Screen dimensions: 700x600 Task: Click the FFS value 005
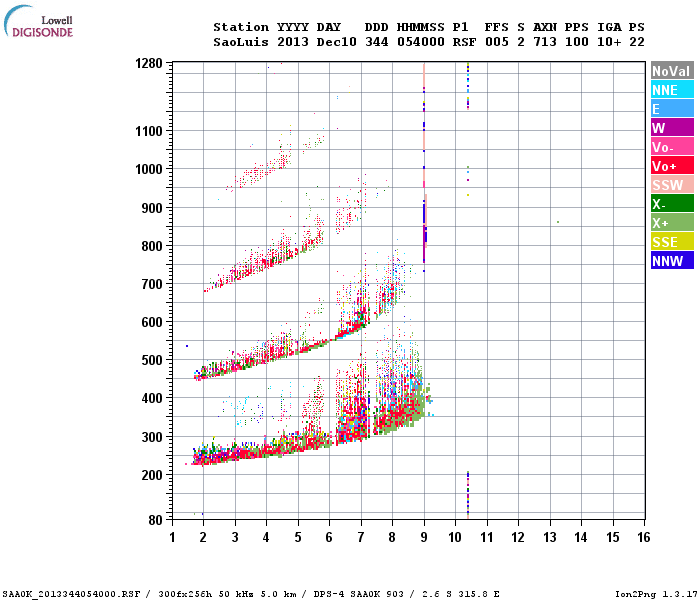496,42
